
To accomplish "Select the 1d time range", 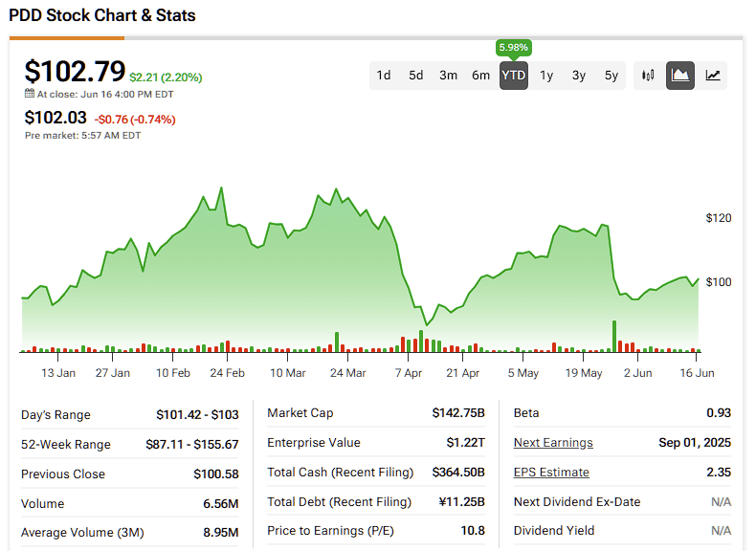I will [x=384, y=76].
